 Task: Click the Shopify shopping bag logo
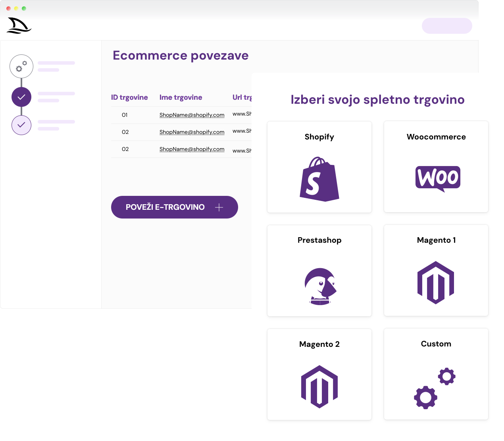[319, 179]
